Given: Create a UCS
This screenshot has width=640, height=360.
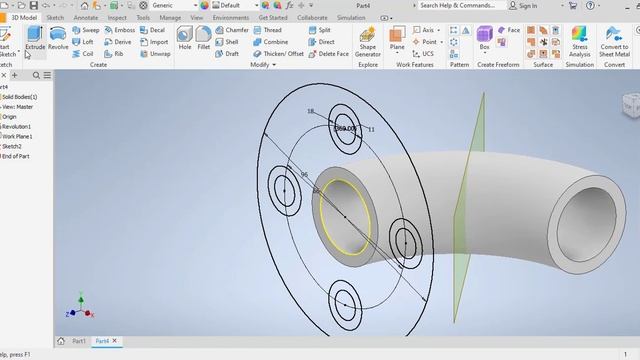Looking at the screenshot, I should tap(423, 54).
